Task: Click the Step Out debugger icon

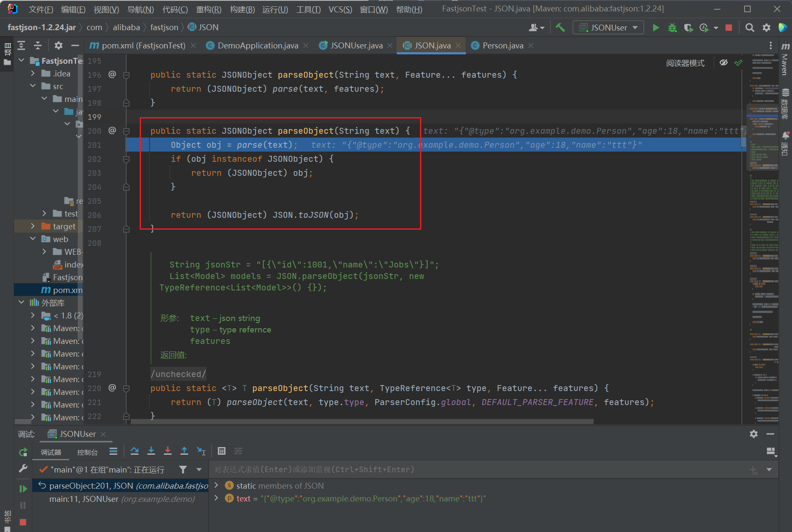Action: (184, 451)
